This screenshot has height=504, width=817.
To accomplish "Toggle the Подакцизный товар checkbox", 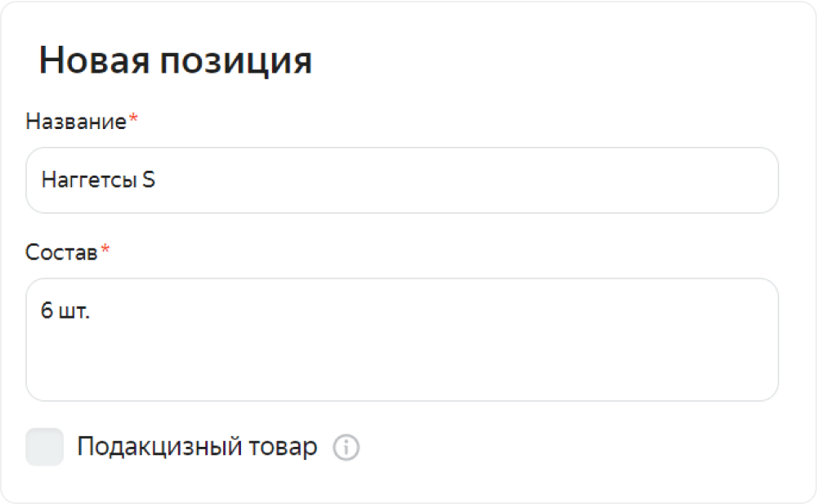I will [44, 447].
